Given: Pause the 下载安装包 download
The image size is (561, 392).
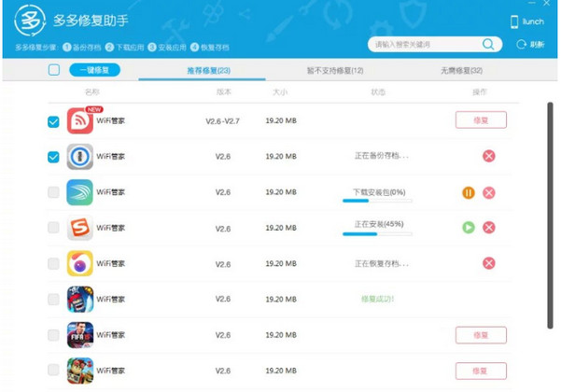Looking at the screenshot, I should coord(469,193).
